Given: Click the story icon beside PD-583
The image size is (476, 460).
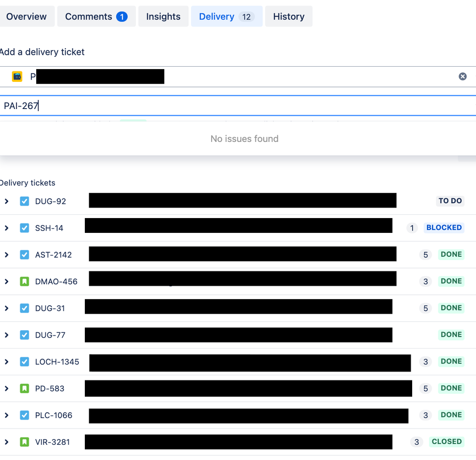Looking at the screenshot, I should point(24,389).
